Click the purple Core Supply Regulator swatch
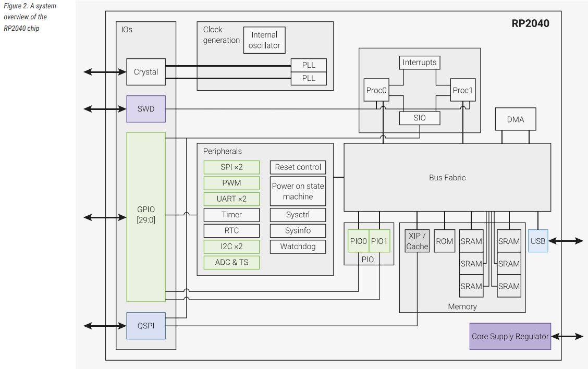 click(510, 336)
